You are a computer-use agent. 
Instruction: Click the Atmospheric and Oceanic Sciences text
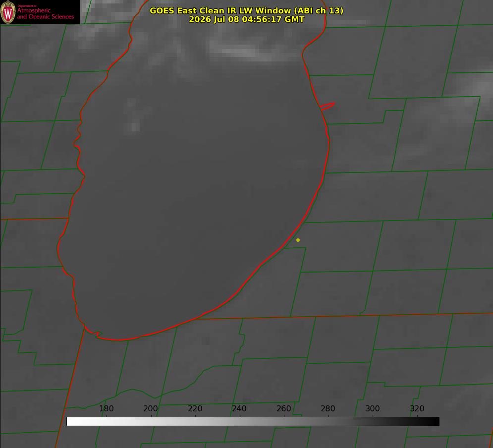click(45, 13)
